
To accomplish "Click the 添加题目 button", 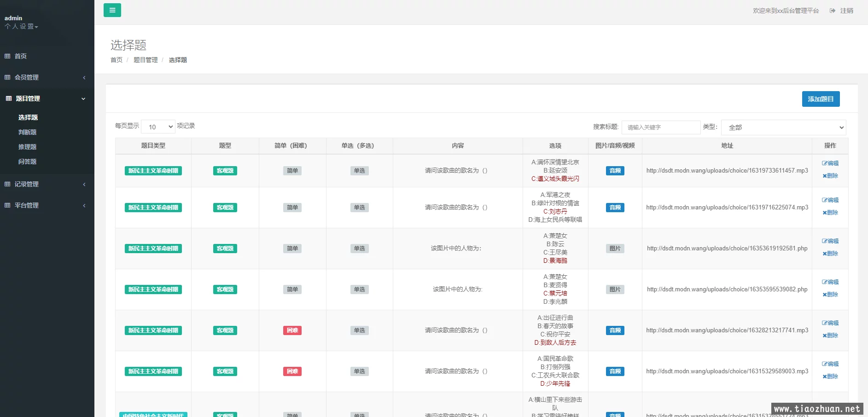I will (x=821, y=99).
